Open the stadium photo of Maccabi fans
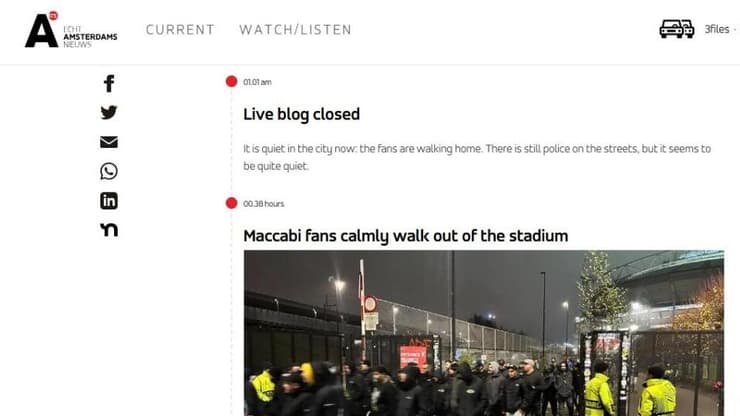 484,333
